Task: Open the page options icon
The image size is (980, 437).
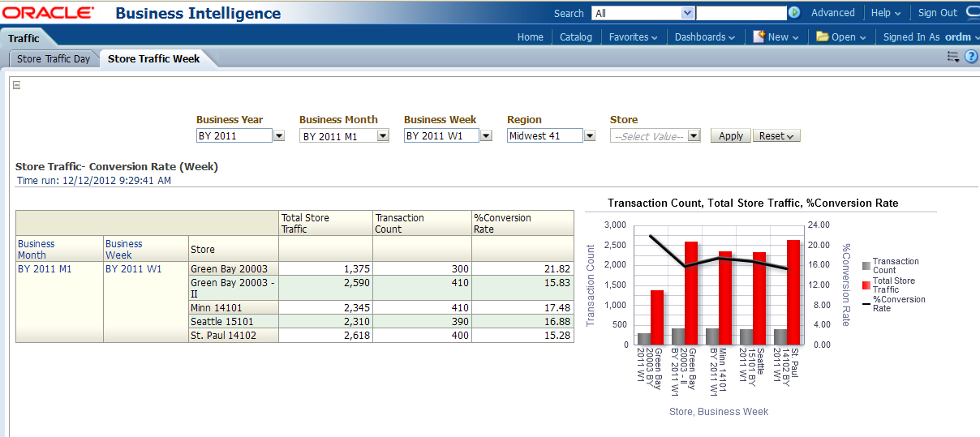Action: click(x=953, y=57)
